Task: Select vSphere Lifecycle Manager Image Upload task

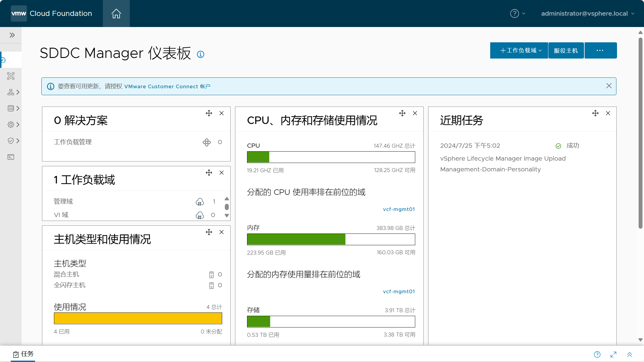Action: [x=503, y=158]
